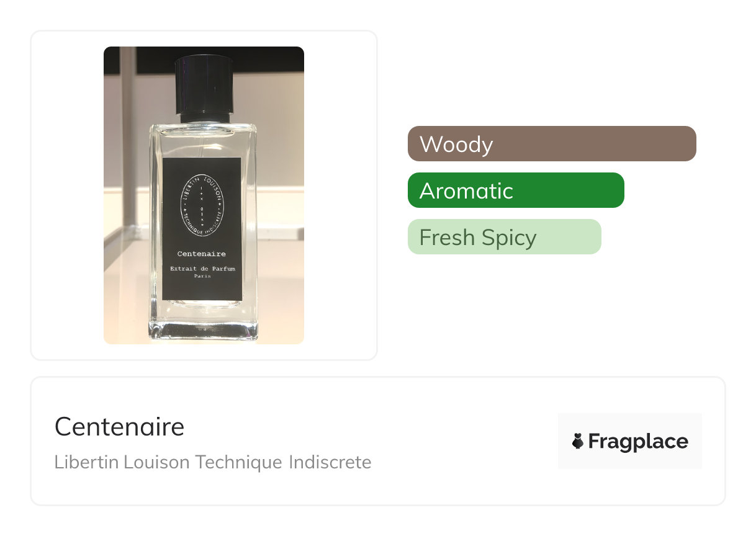The image size is (756, 536).
Task: Click Extrait de Parfum label text
Action: click(202, 268)
